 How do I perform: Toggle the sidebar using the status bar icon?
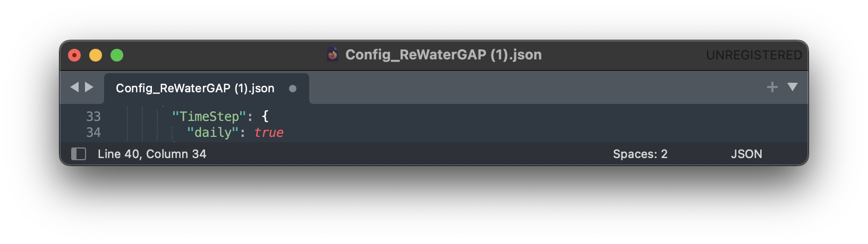tap(79, 154)
